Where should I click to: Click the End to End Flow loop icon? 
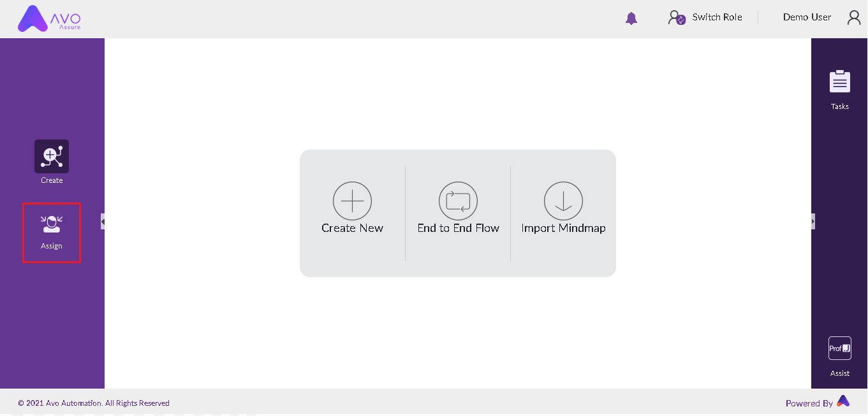coord(458,201)
